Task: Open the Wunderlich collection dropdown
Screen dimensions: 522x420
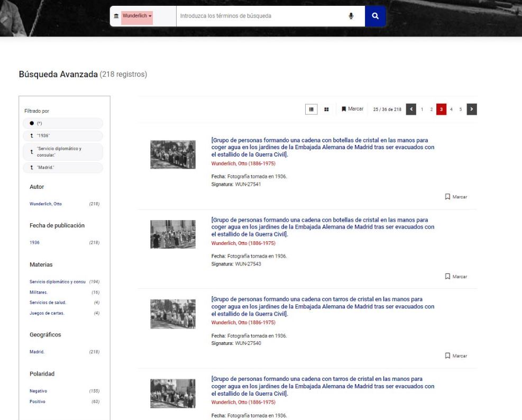Action: [x=137, y=16]
